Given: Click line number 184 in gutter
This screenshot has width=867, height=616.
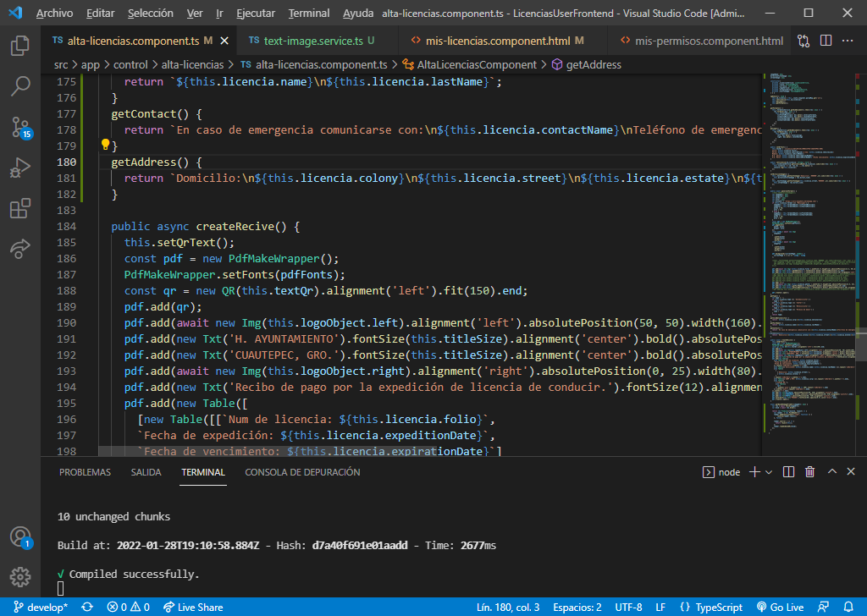Looking at the screenshot, I should (x=66, y=226).
